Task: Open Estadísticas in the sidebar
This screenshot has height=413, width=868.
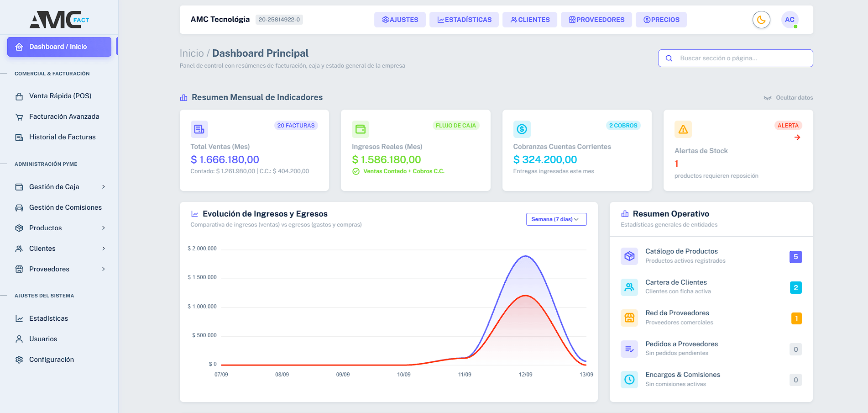Action: 59,318
